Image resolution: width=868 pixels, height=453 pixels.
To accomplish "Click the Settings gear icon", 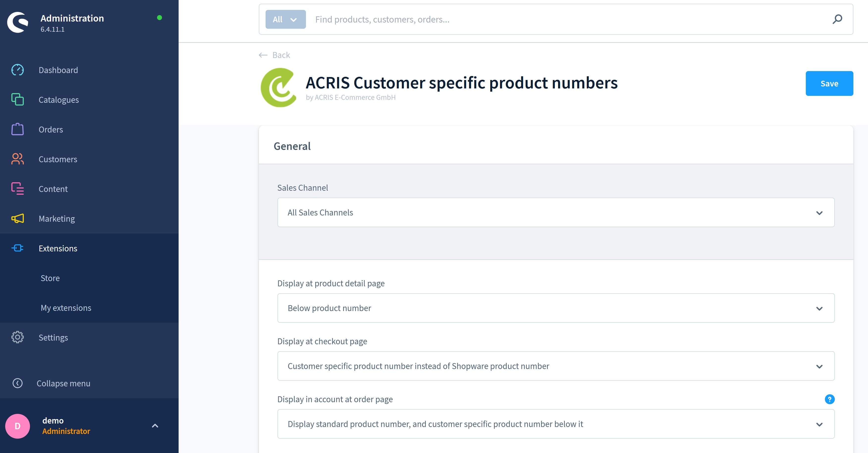I will point(18,337).
